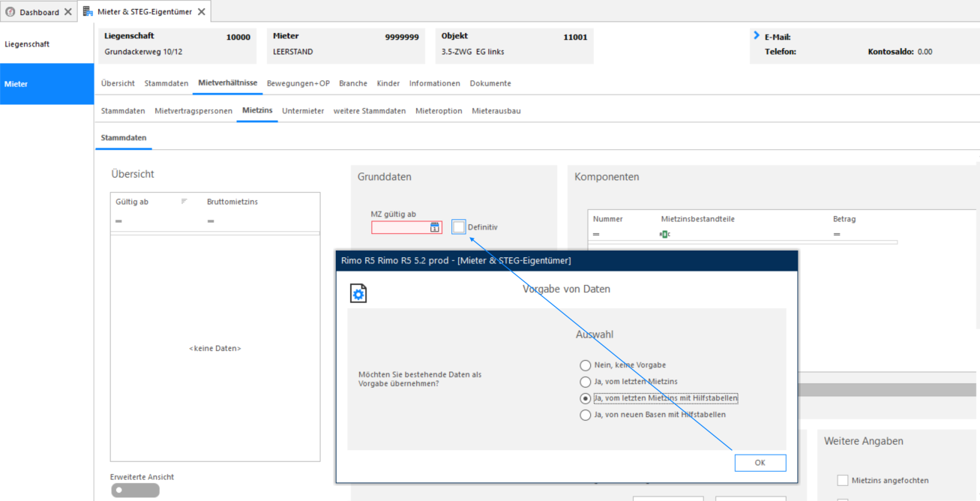The width and height of the screenshot is (980, 501).
Task: Toggle the Erweiterte Ansicht switch
Action: pos(135,490)
